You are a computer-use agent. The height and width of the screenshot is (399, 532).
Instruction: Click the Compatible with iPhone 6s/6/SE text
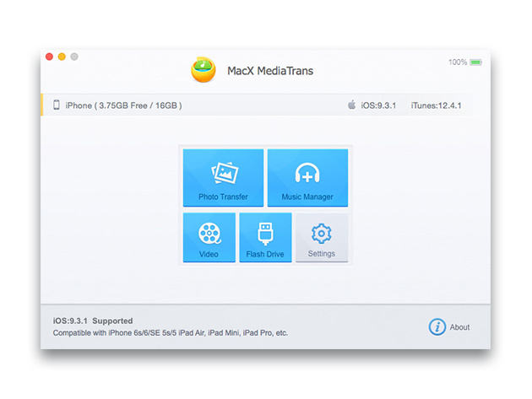[x=171, y=333]
